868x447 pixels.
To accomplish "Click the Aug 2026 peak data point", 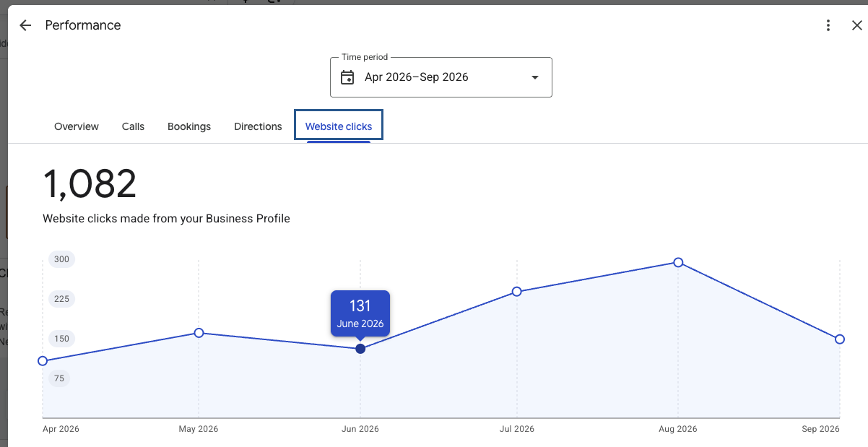I will pos(678,262).
